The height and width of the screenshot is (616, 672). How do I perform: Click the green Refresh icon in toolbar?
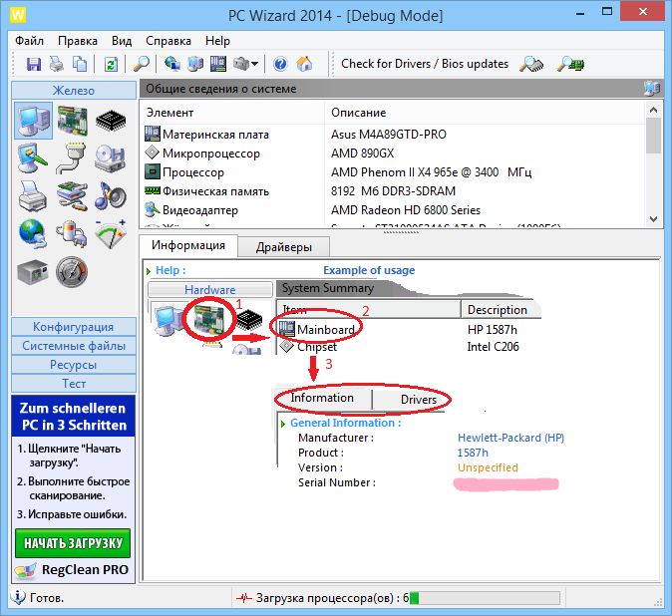111,64
